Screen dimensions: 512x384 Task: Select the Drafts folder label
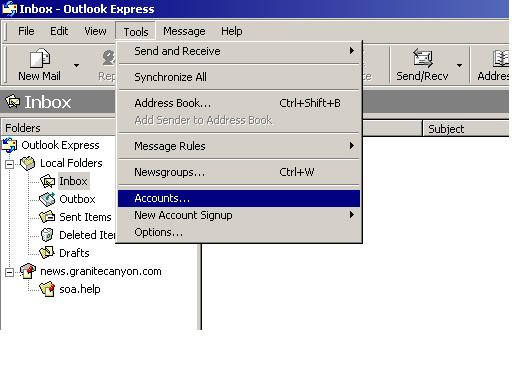point(74,253)
